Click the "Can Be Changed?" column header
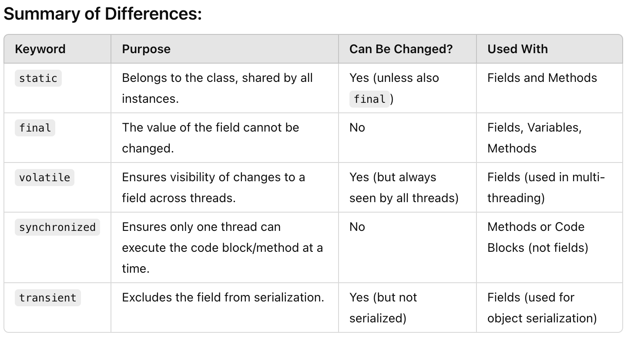This screenshot has width=644, height=352. coord(401,49)
